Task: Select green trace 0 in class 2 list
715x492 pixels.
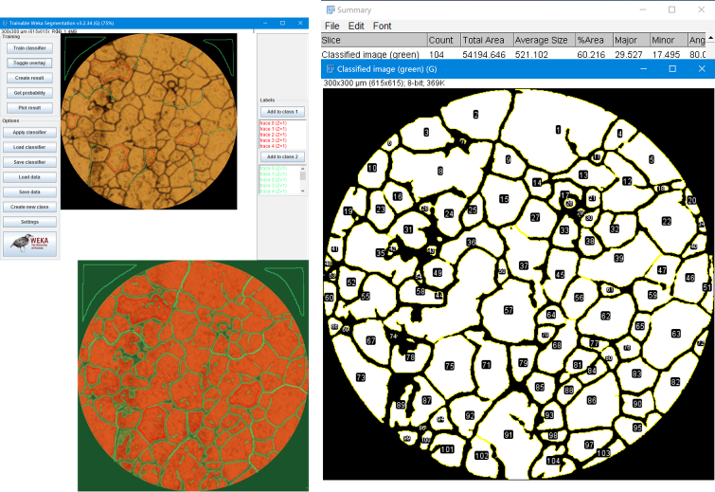Action: [x=274, y=169]
